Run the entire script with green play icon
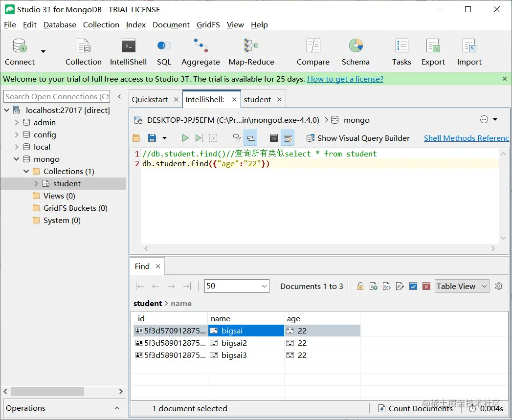Viewport: 512px width, 420px height. (x=185, y=138)
